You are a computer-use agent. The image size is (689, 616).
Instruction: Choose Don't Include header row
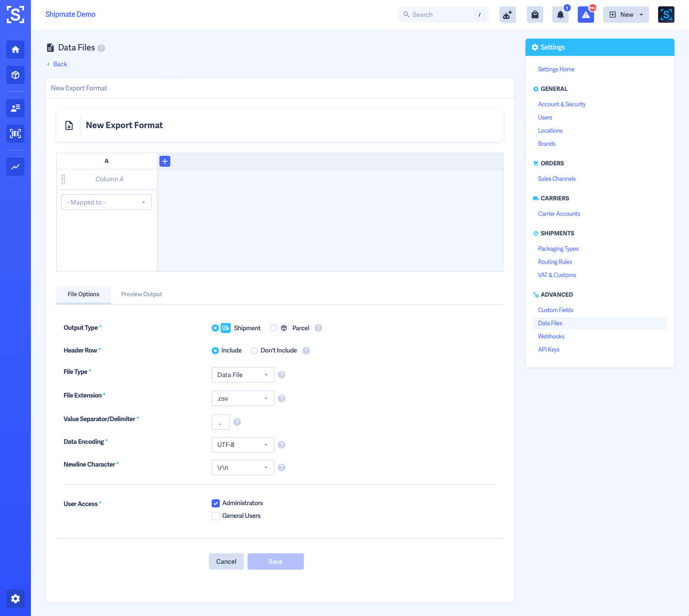254,351
